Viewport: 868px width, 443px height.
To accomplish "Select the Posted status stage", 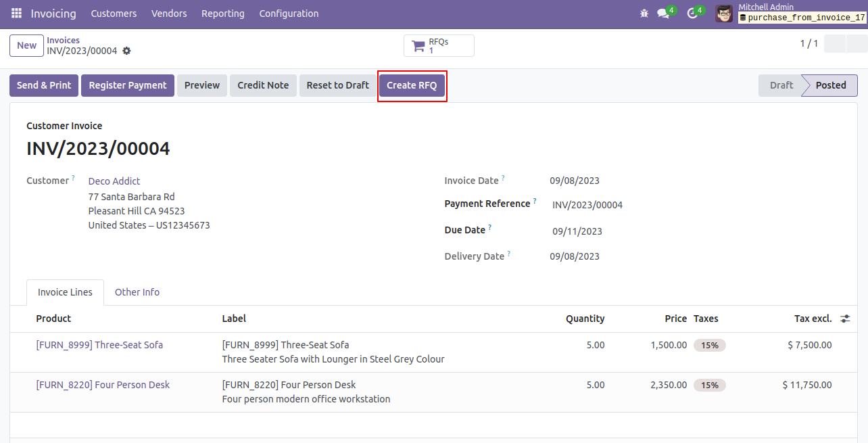I will tap(831, 85).
